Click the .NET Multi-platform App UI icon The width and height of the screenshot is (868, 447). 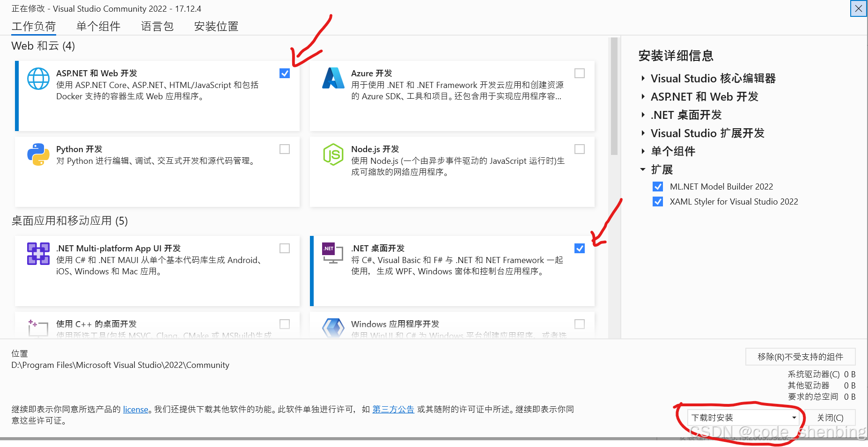pyautogui.click(x=38, y=254)
